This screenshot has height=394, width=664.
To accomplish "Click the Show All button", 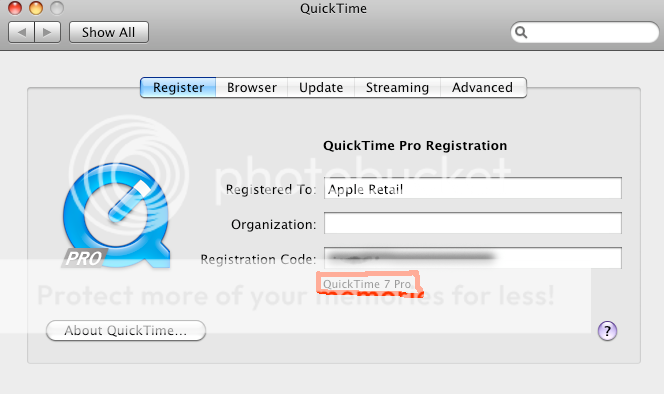I will (x=109, y=32).
